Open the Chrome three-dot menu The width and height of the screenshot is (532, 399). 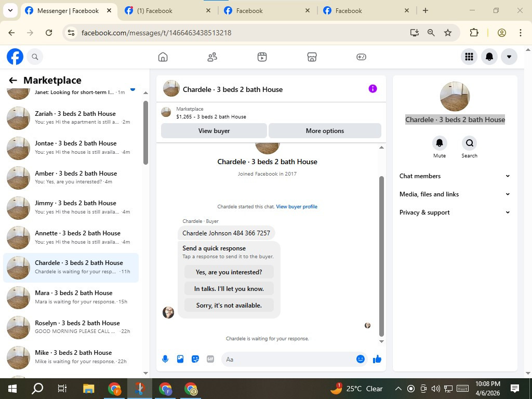click(x=520, y=33)
